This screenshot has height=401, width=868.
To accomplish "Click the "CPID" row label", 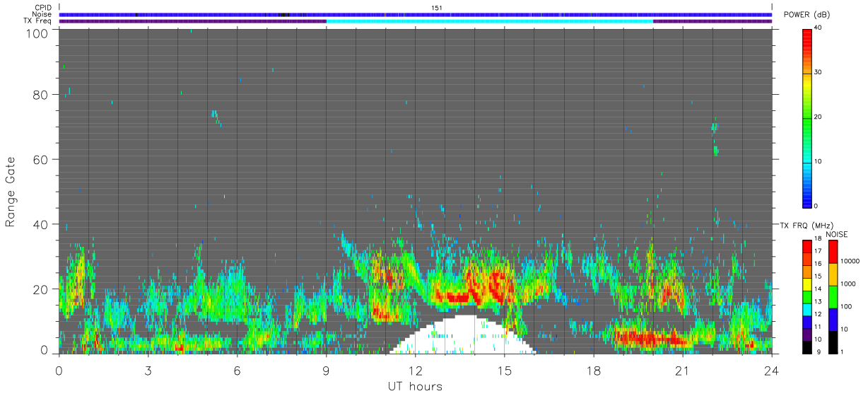I will coord(44,8).
